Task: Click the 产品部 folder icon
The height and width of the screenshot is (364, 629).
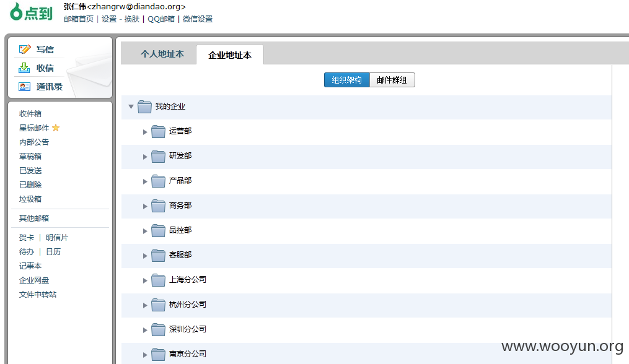Action: (158, 181)
